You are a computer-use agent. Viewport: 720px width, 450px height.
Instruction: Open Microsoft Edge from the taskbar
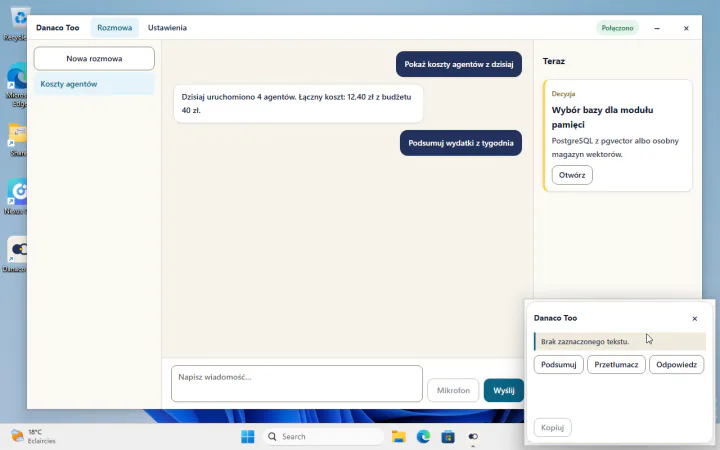tap(423, 436)
